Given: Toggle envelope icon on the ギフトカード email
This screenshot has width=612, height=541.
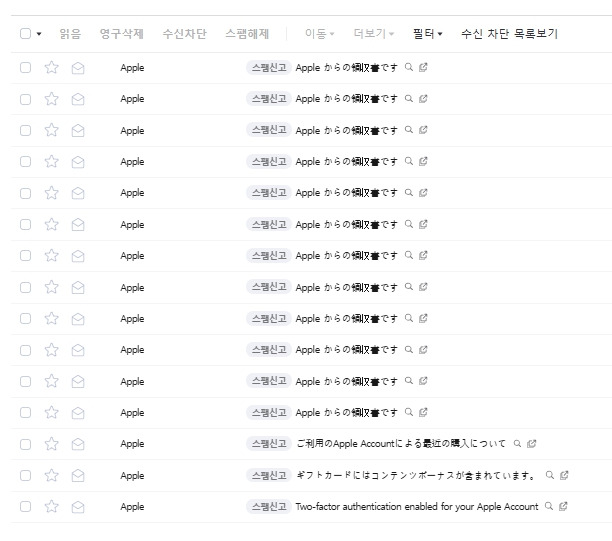Looking at the screenshot, I should 78,475.
